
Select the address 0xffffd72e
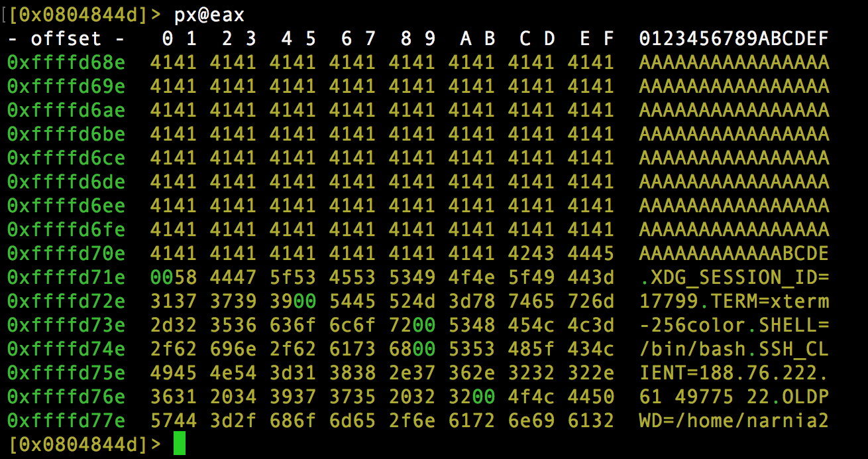click(66, 301)
